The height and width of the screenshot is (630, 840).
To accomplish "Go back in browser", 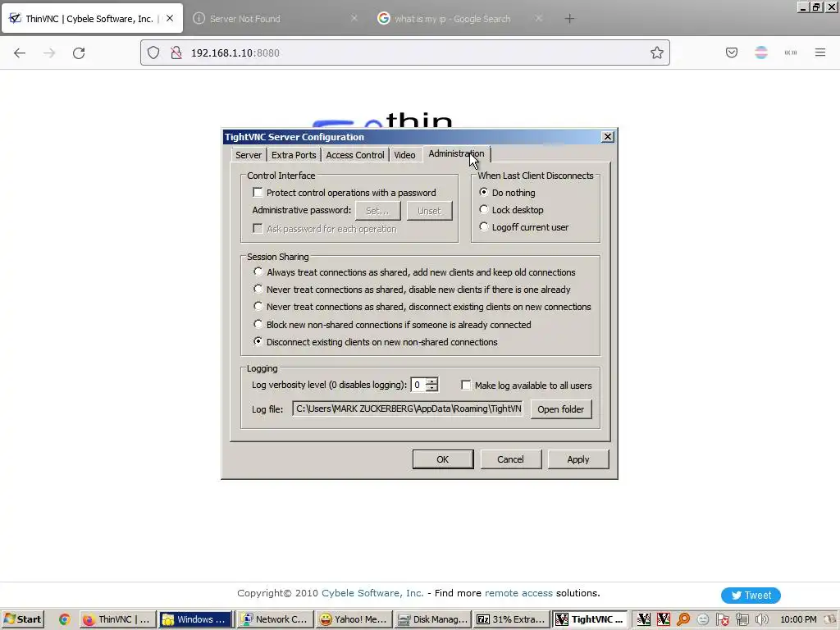I will click(x=20, y=52).
